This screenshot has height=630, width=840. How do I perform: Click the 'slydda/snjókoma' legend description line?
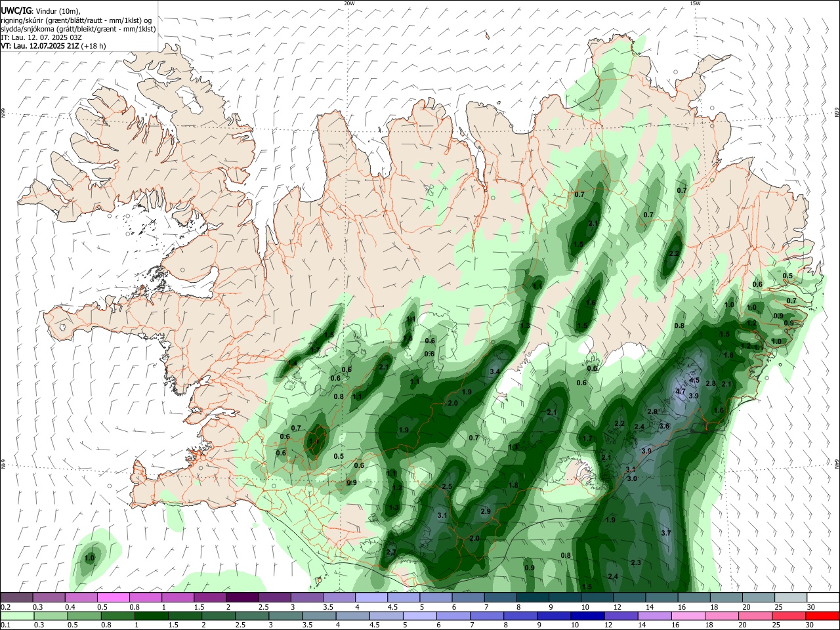point(78,29)
